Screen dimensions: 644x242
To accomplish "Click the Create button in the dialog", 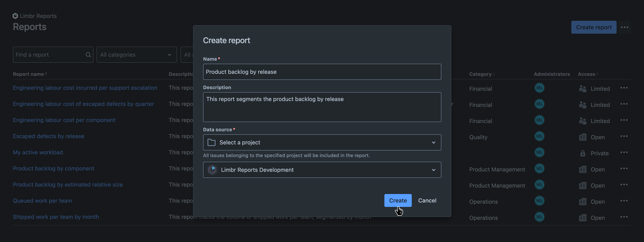I will [398, 200].
